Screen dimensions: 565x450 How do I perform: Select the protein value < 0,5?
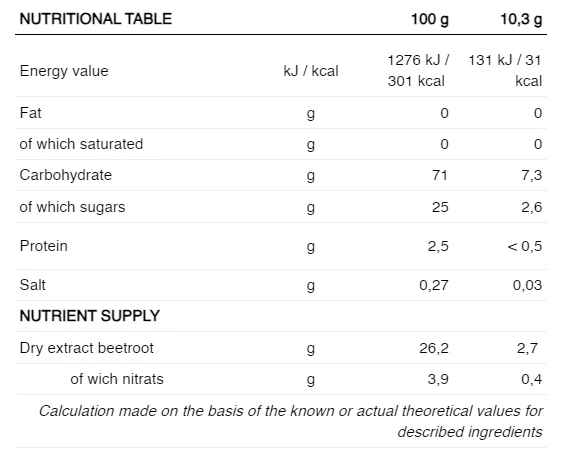pyautogui.click(x=525, y=246)
